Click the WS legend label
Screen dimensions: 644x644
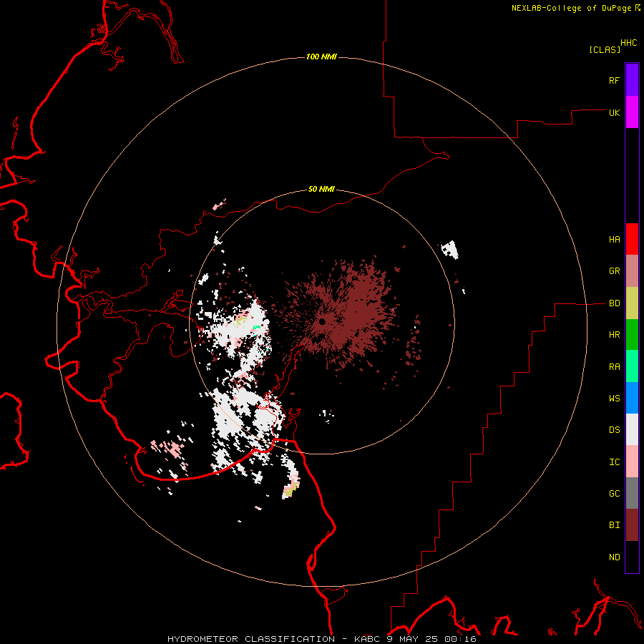(614, 398)
